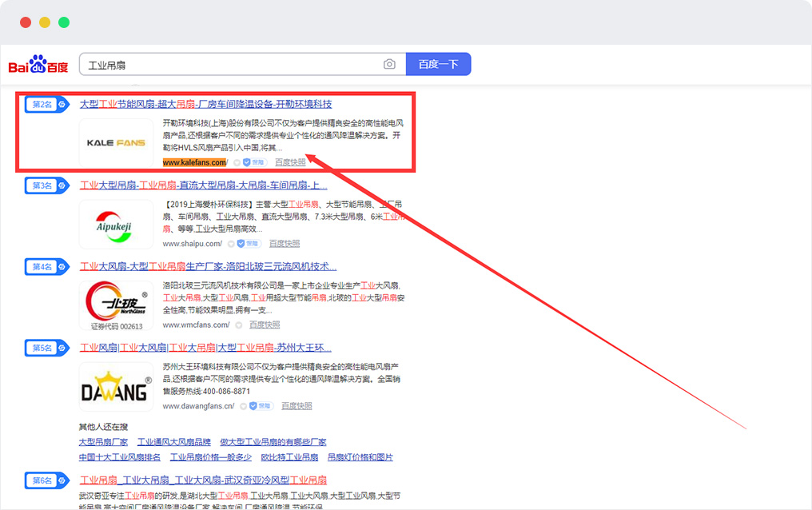
Task: Click the www.shaipu.com URL
Action: point(192,243)
